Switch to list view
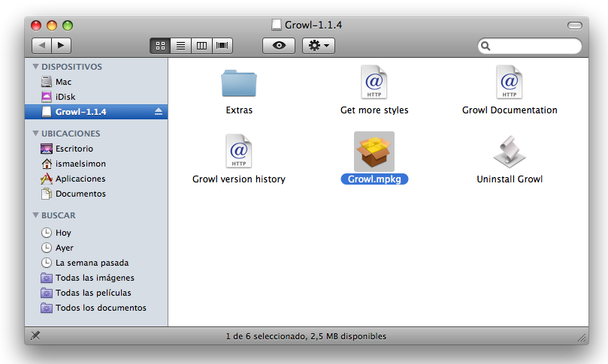The image size is (608, 364). 180,46
